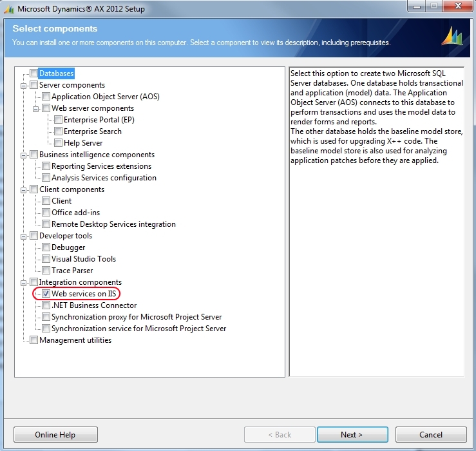Viewport: 476px width, 451px height.
Task: Select the Management utilities label
Action: (x=75, y=340)
